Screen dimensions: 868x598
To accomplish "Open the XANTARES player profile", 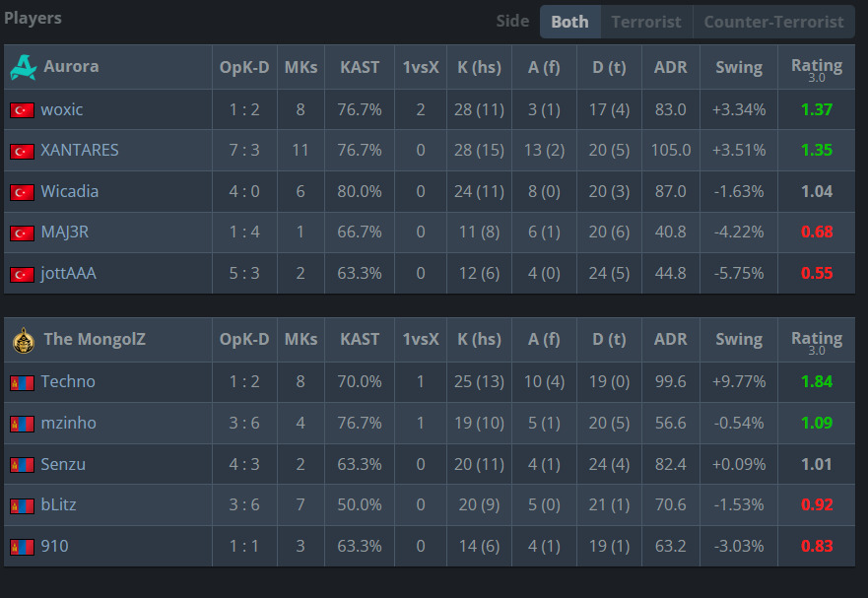I will [80, 150].
